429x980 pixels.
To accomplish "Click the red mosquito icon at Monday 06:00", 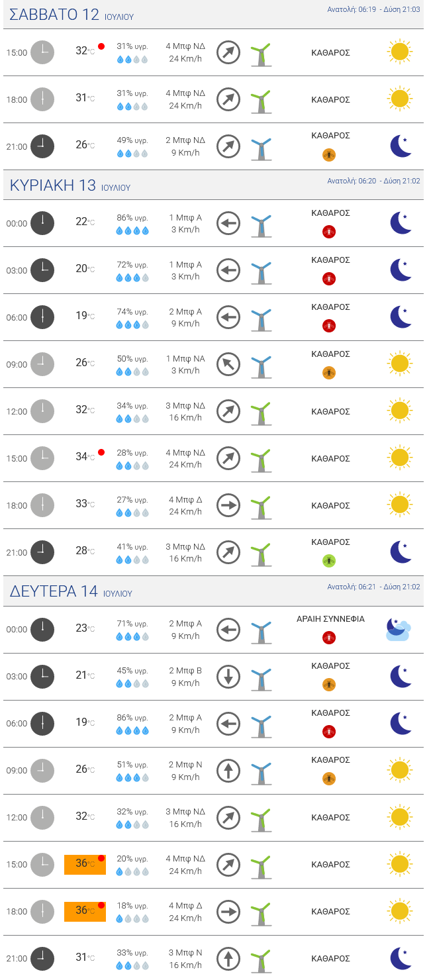I will pyautogui.click(x=329, y=732).
